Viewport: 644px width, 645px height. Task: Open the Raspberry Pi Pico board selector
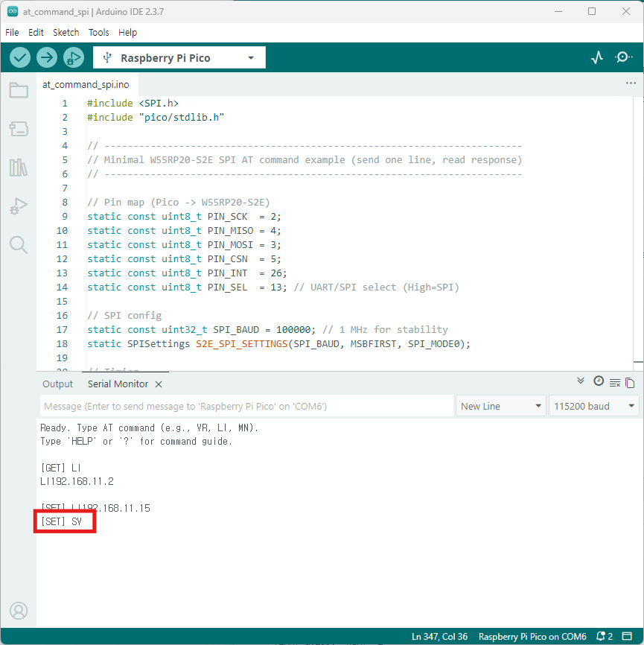[x=179, y=57]
